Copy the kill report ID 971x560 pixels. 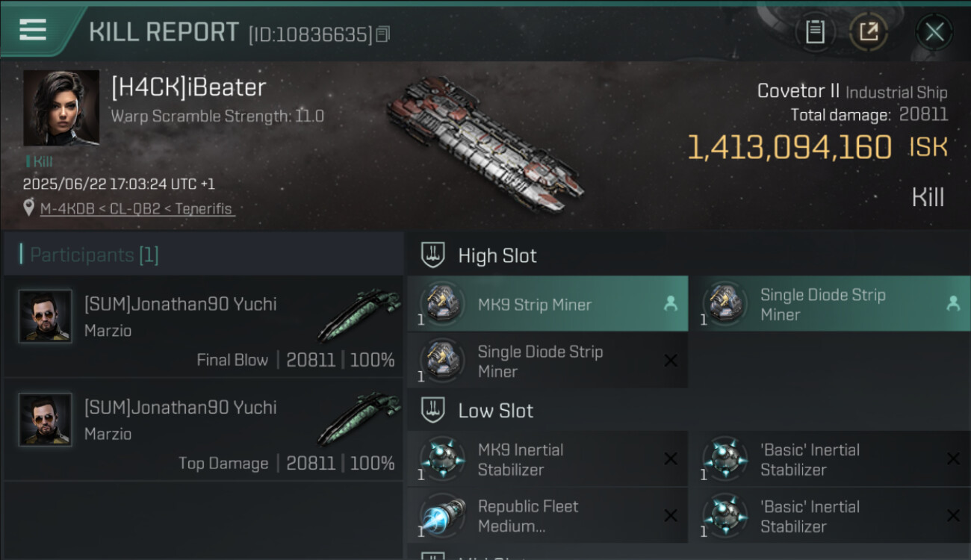(383, 34)
